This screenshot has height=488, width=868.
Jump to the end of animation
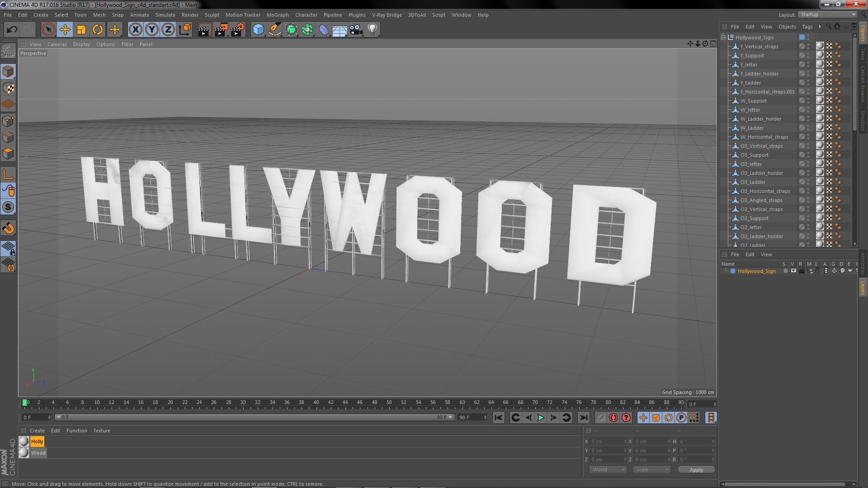(584, 418)
